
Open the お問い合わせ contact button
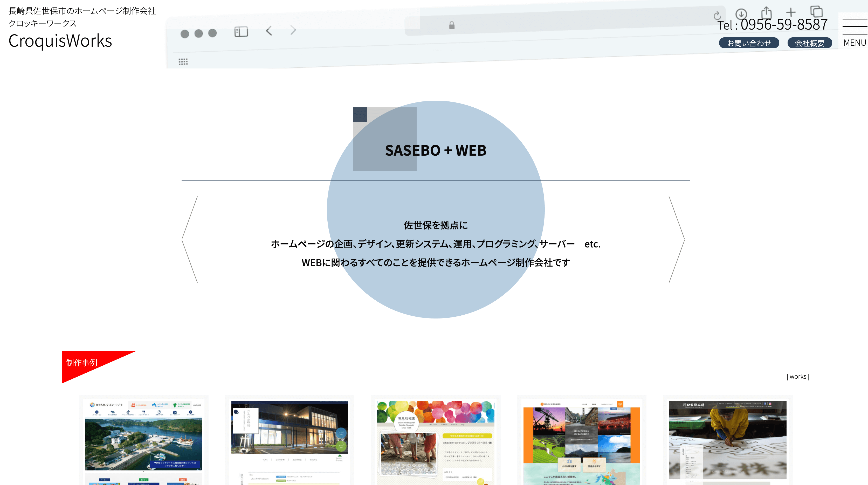point(749,43)
